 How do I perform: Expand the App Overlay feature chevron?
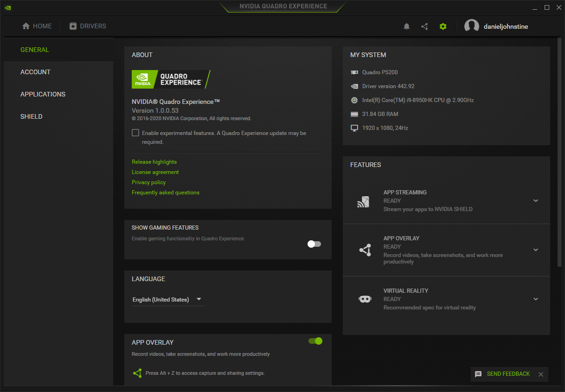(x=536, y=250)
